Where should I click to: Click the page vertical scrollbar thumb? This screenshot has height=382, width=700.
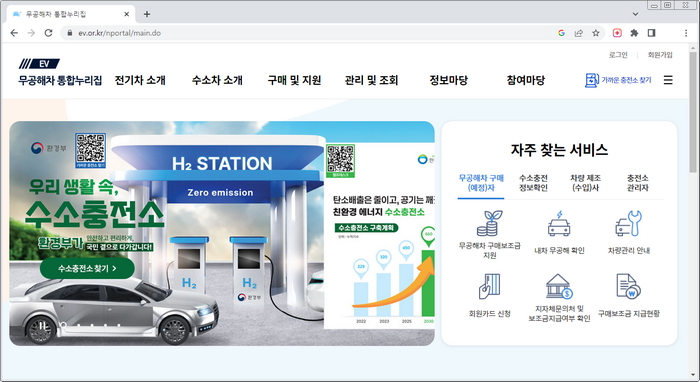point(692,112)
